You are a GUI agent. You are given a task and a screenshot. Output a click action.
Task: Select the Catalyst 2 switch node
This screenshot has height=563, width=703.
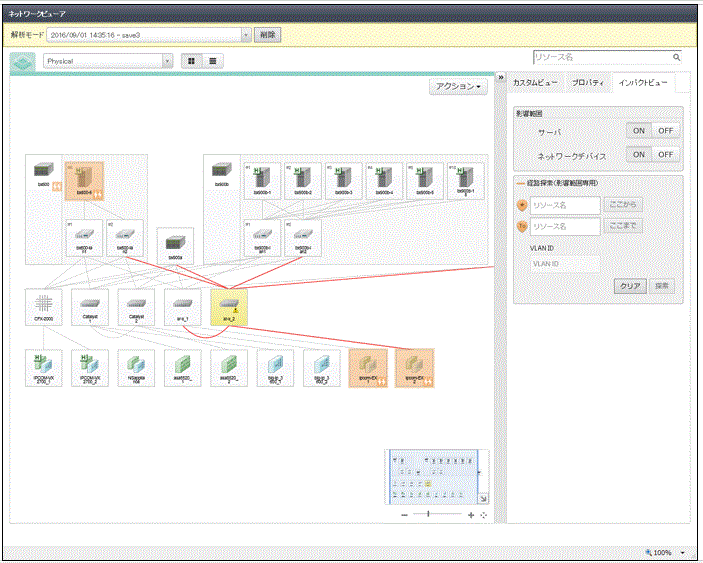(x=136, y=307)
